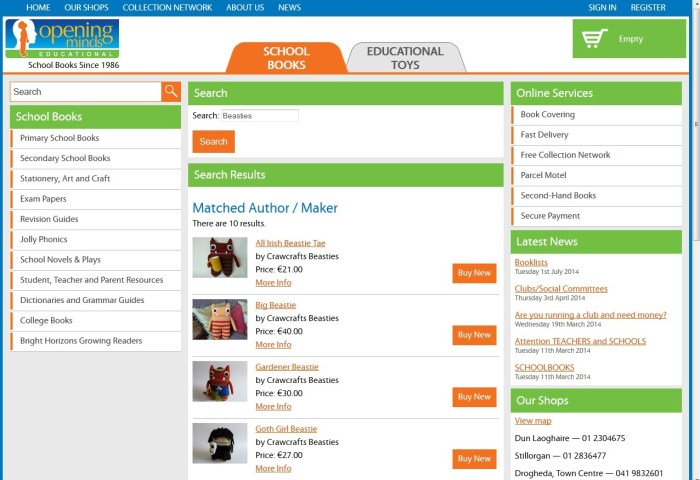Click Big Beastie product thumbnail
Image resolution: width=700 pixels, height=480 pixels.
(x=220, y=320)
